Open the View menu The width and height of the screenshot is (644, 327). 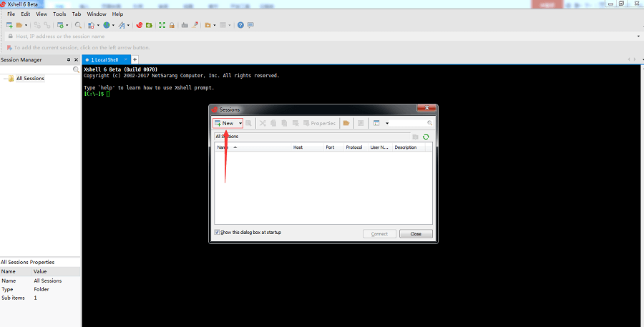coord(42,14)
